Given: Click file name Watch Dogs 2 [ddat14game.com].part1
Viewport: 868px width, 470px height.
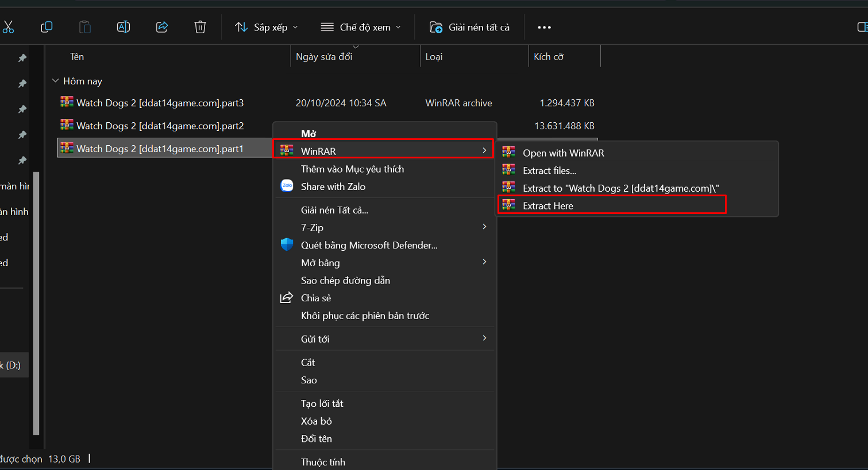Looking at the screenshot, I should pyautogui.click(x=160, y=149).
